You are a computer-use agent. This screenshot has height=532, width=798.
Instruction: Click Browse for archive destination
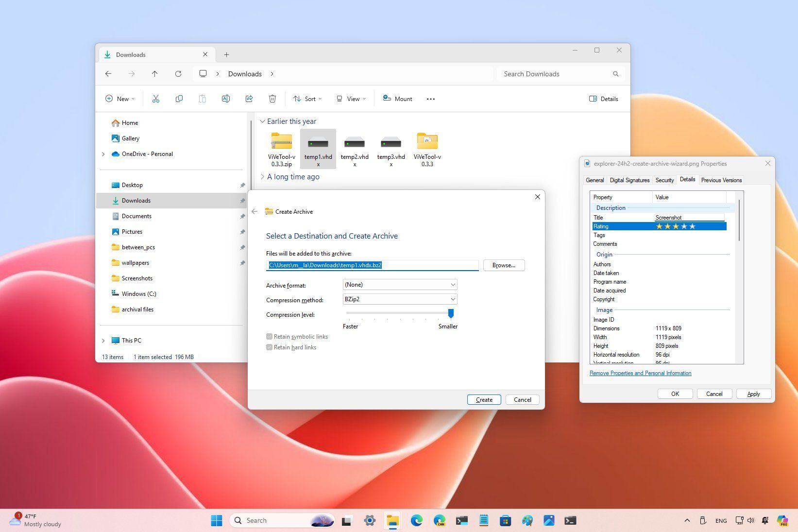pos(504,265)
